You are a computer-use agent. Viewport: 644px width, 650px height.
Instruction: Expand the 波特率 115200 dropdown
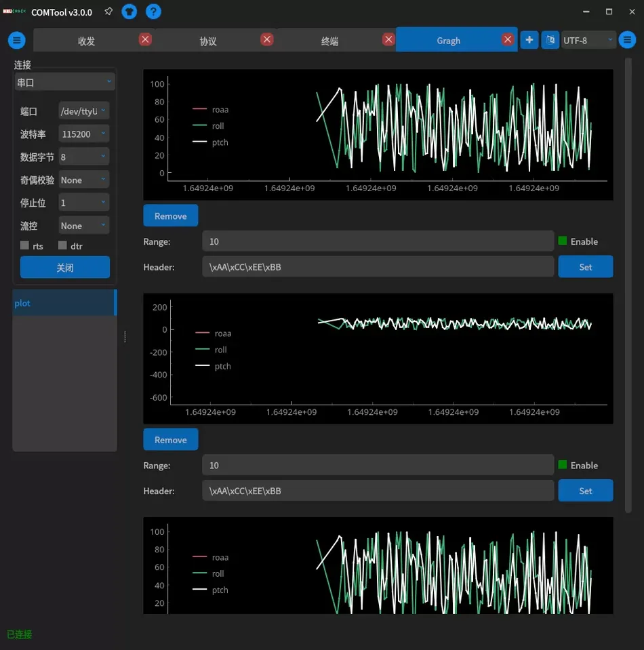(x=84, y=134)
